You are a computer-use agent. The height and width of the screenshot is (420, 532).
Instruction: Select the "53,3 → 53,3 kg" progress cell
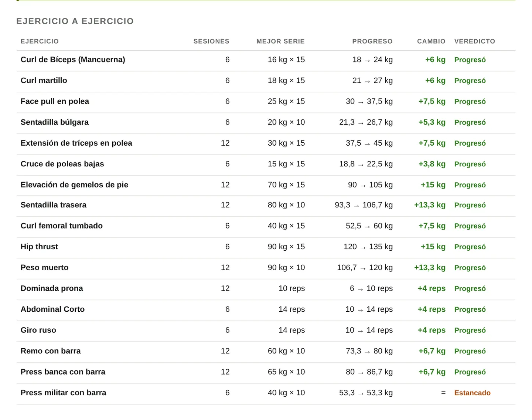tap(366, 393)
